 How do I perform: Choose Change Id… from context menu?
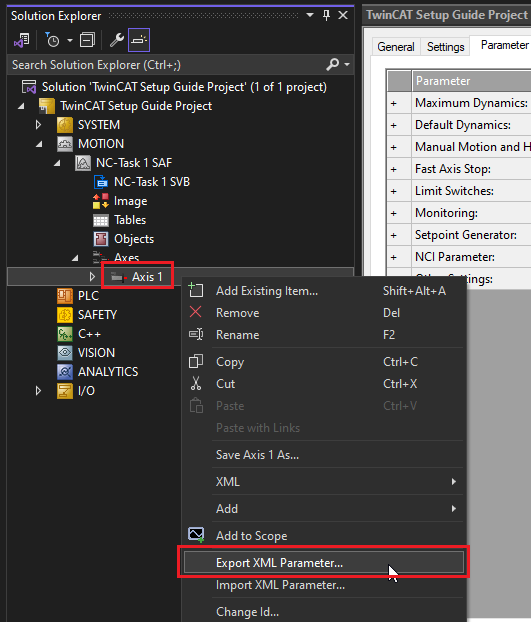(324, 612)
